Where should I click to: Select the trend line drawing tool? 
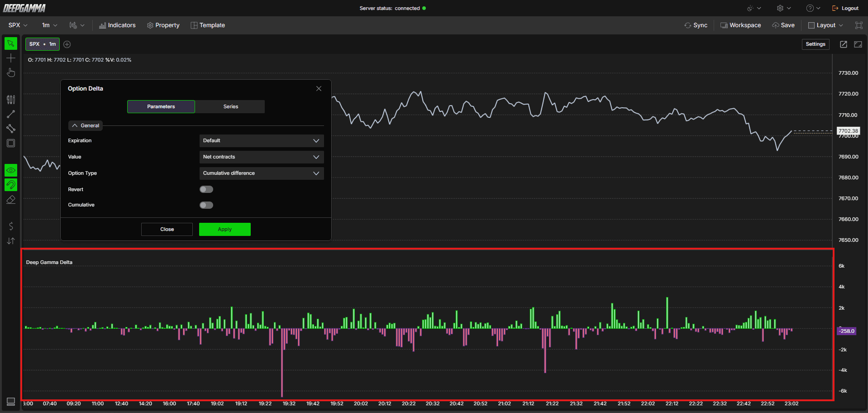pyautogui.click(x=11, y=114)
